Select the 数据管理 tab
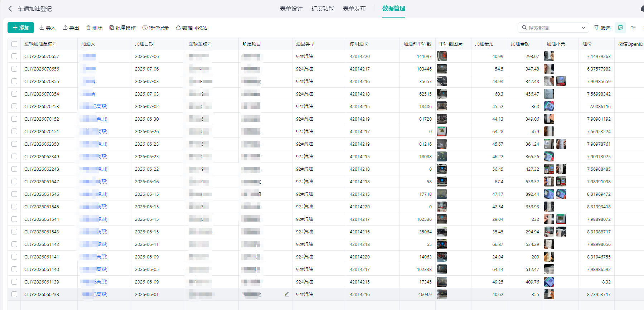Screen dimensions: 644x310 point(393,8)
